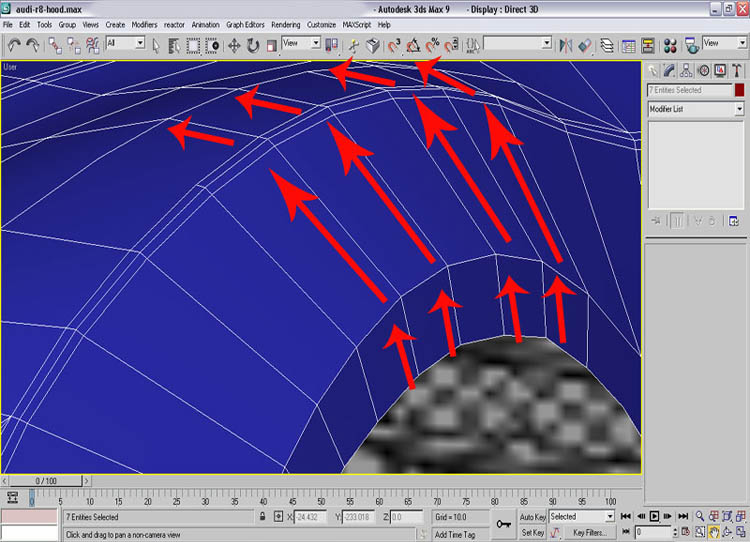The image size is (750, 542).
Task: Open the Motion panel wheel icon
Action: (704, 70)
